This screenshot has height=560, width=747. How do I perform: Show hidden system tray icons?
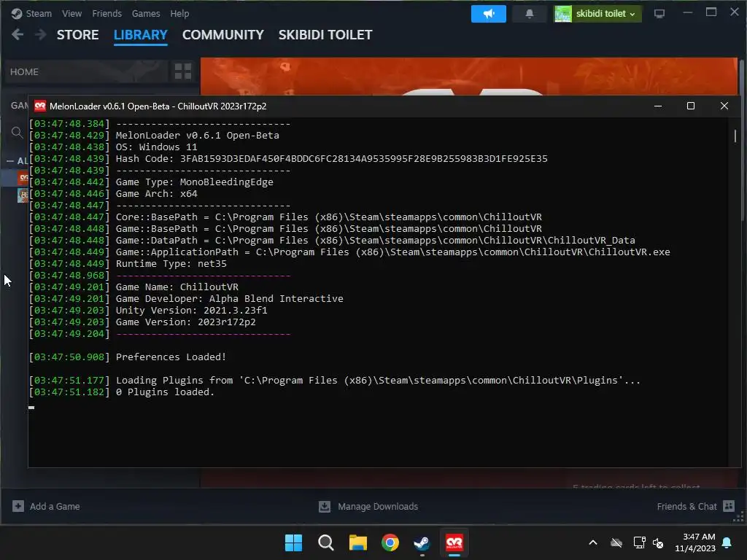pos(593,542)
